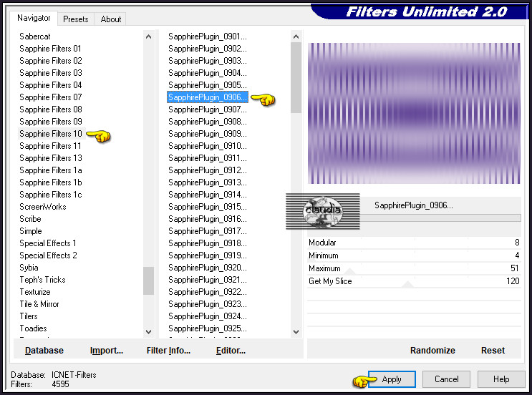Reset the filter parameters

pos(493,350)
